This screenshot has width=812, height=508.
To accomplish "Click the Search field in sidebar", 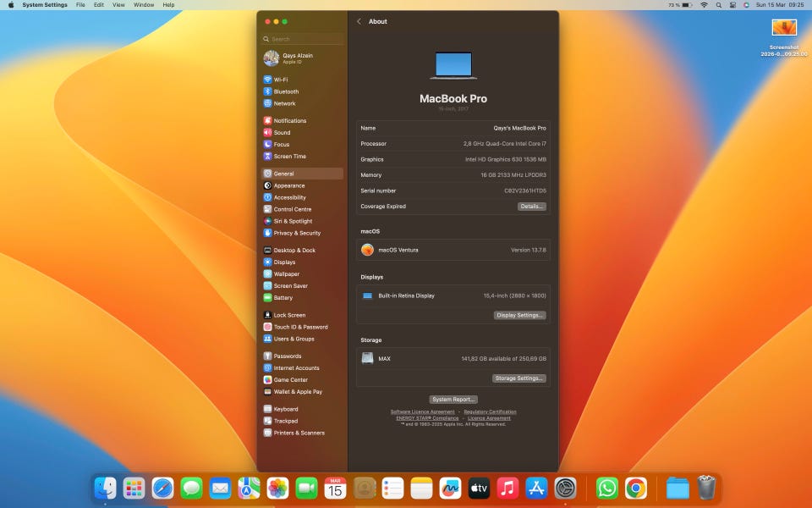I will point(304,39).
